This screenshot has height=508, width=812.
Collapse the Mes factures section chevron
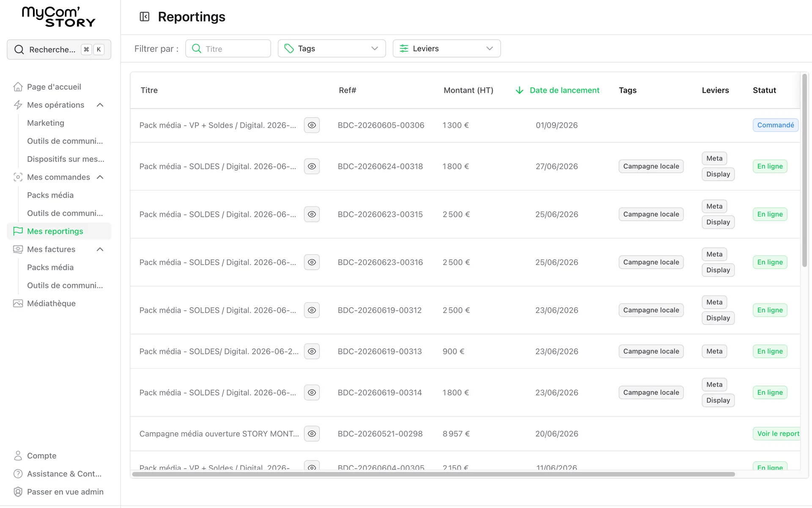click(100, 249)
